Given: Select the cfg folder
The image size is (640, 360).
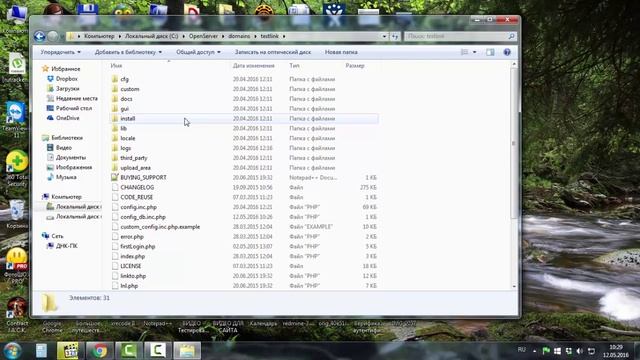Looking at the screenshot, I should coord(124,79).
